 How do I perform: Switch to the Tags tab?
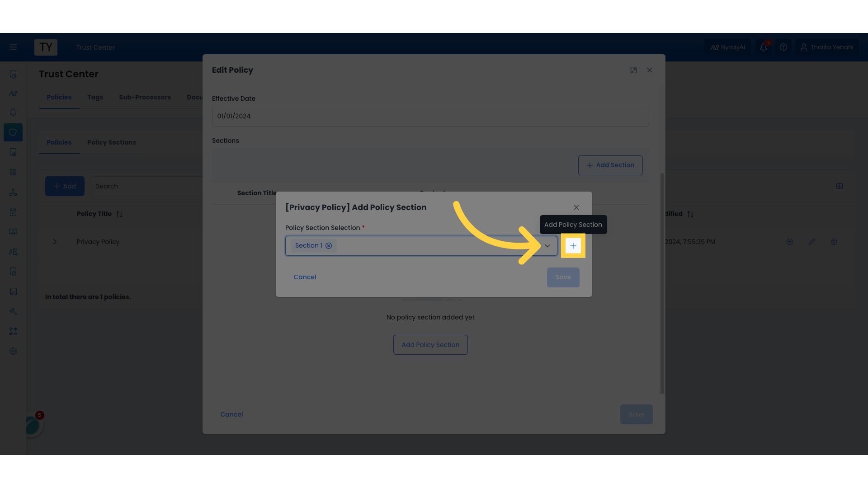point(95,97)
